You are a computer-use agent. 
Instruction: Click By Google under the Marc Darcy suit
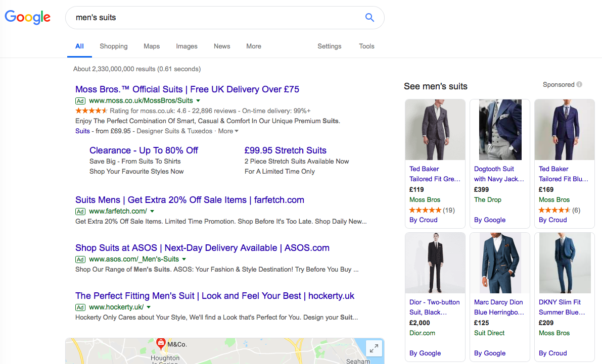pos(489,353)
